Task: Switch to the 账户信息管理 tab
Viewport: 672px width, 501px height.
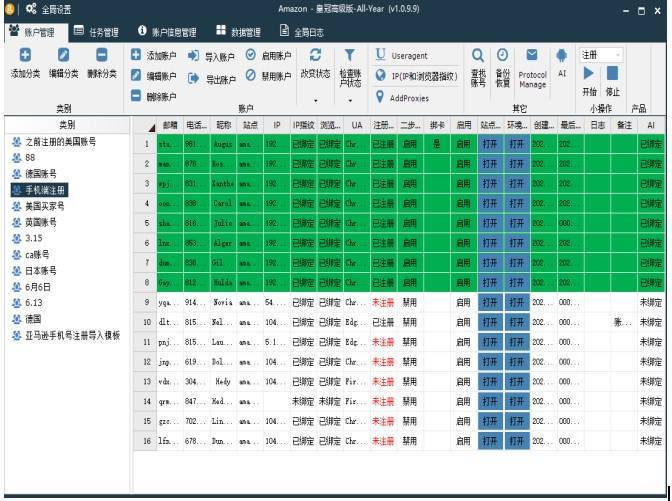Action: [167, 32]
